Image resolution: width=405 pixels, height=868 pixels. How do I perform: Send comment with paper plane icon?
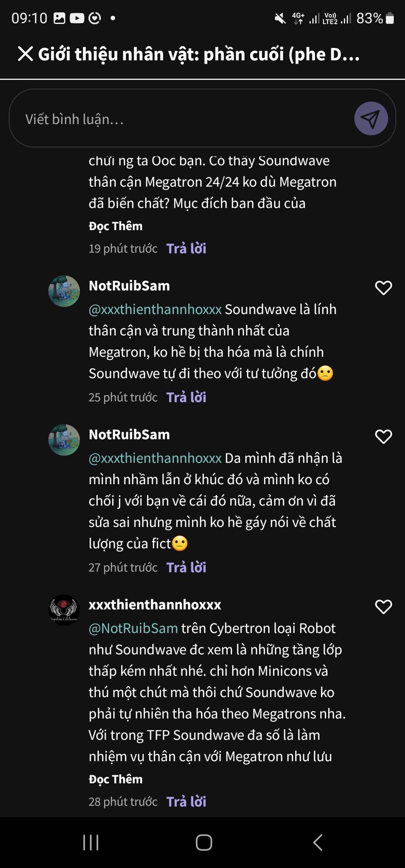click(371, 118)
